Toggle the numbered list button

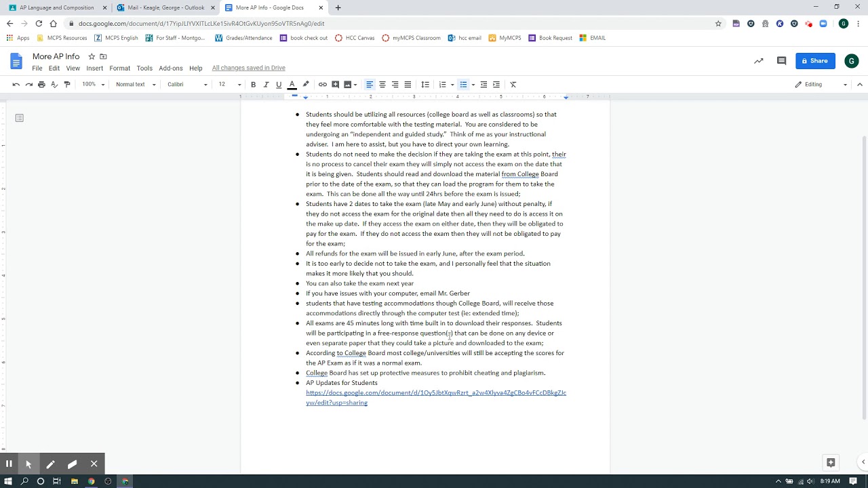(442, 84)
